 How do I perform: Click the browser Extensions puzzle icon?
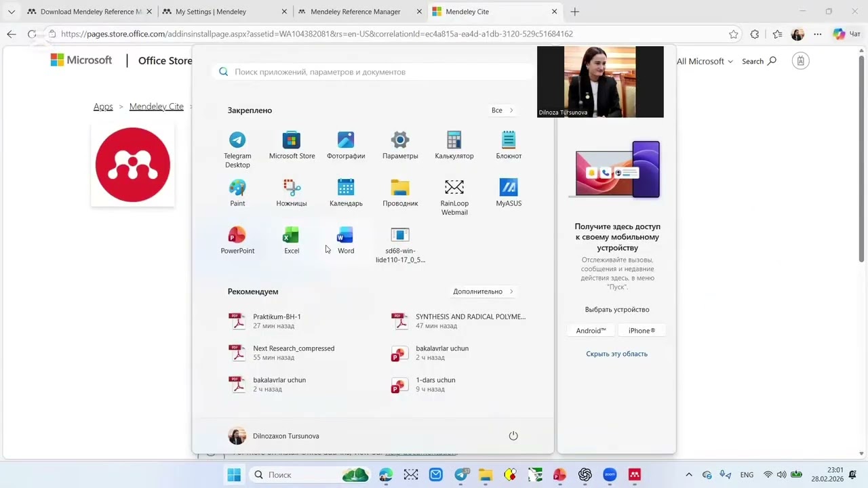(755, 34)
